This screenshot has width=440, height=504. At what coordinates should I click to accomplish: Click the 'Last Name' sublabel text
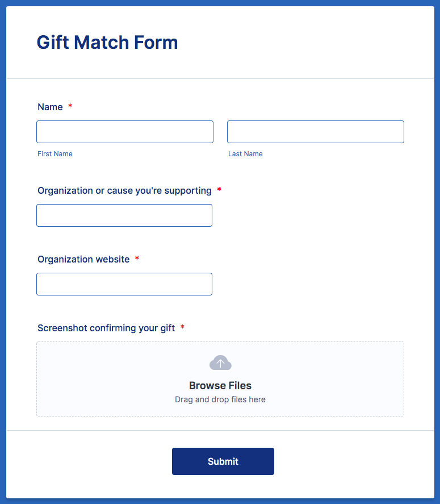[245, 154]
